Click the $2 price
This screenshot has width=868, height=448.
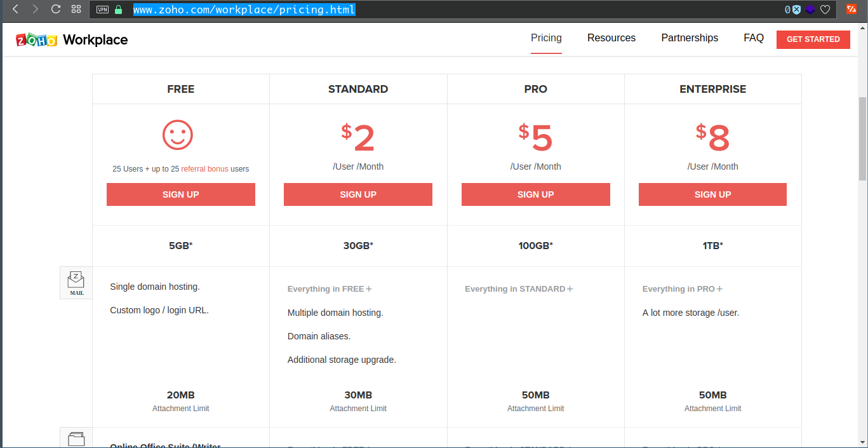358,137
